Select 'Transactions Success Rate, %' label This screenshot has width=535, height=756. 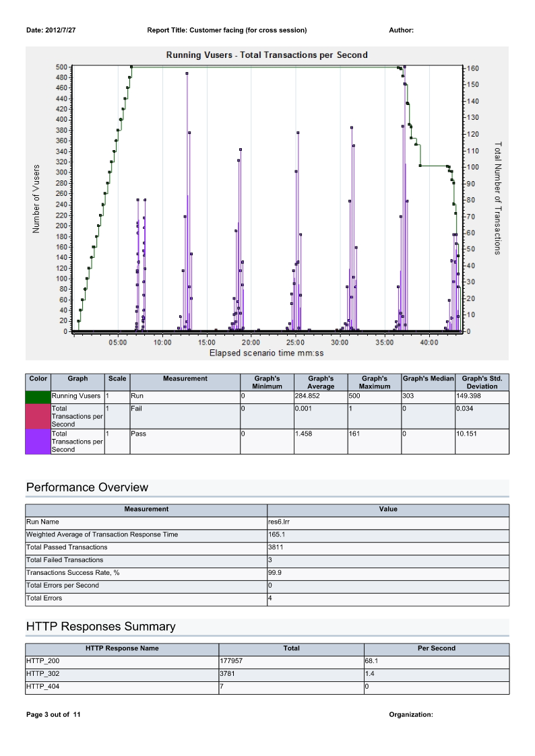click(73, 572)
